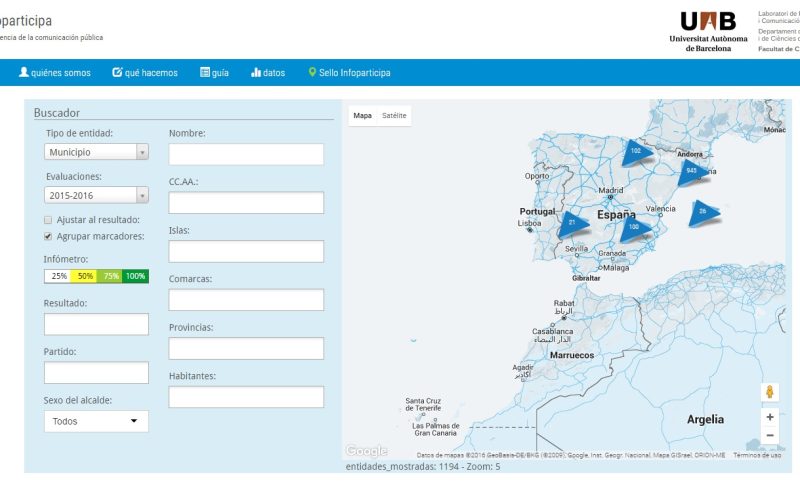Open Sello Infoparticipa menu item
Image resolution: width=800 pixels, height=500 pixels.
pos(349,72)
